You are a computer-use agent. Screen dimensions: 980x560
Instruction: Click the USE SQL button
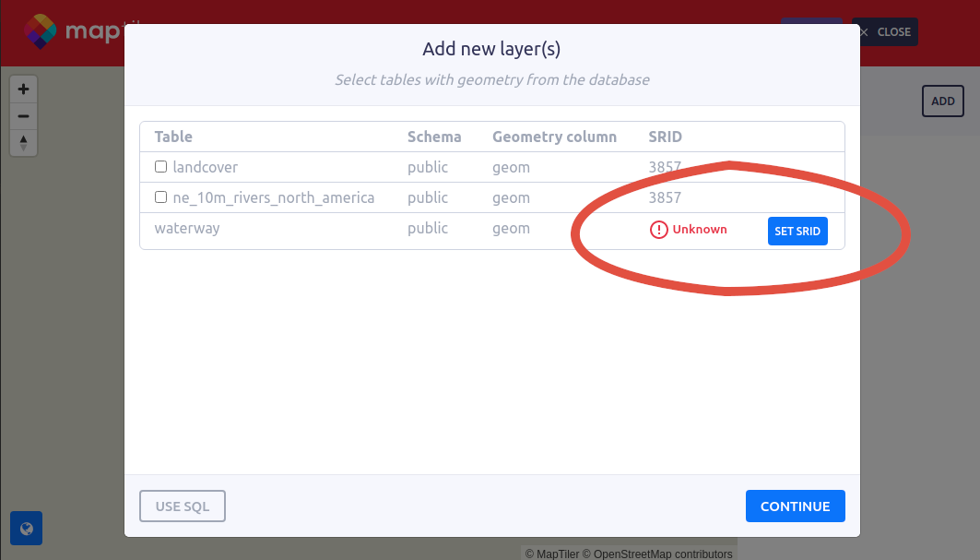pyautogui.click(x=183, y=506)
